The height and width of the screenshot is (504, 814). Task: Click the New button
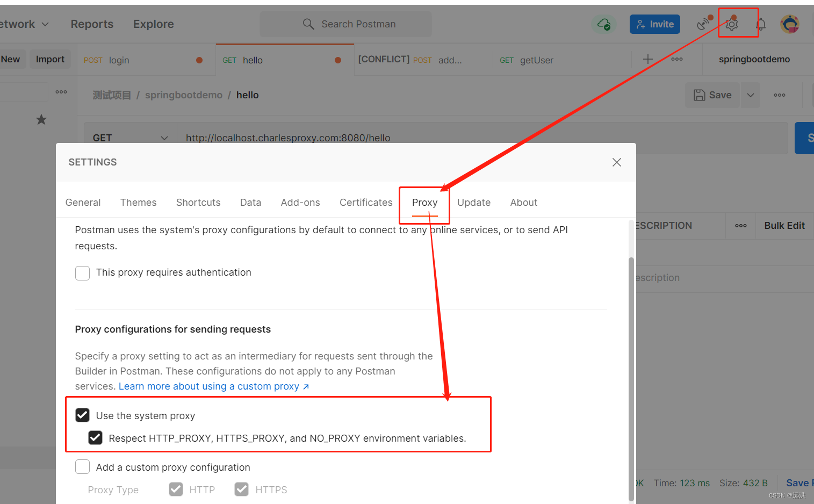(11, 59)
